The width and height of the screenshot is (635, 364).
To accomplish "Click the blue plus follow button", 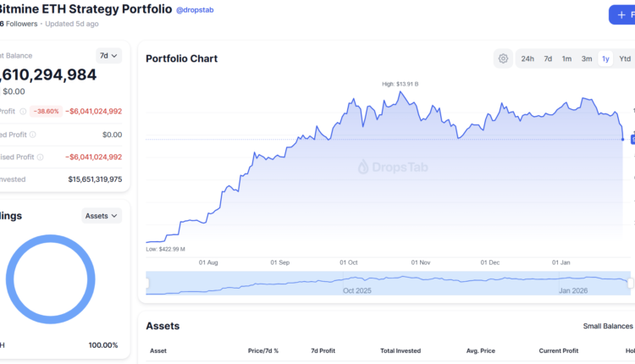I will [x=621, y=15].
